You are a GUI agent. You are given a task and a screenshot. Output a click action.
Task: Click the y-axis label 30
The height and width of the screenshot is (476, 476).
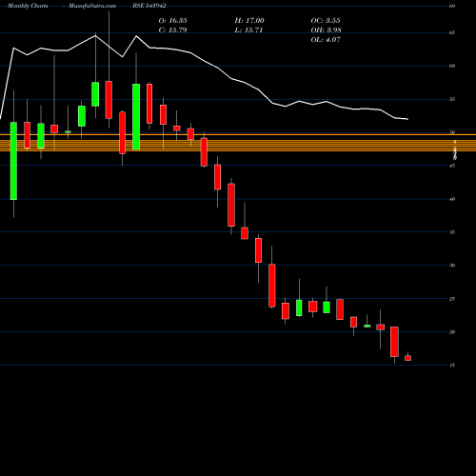[x=452, y=266]
